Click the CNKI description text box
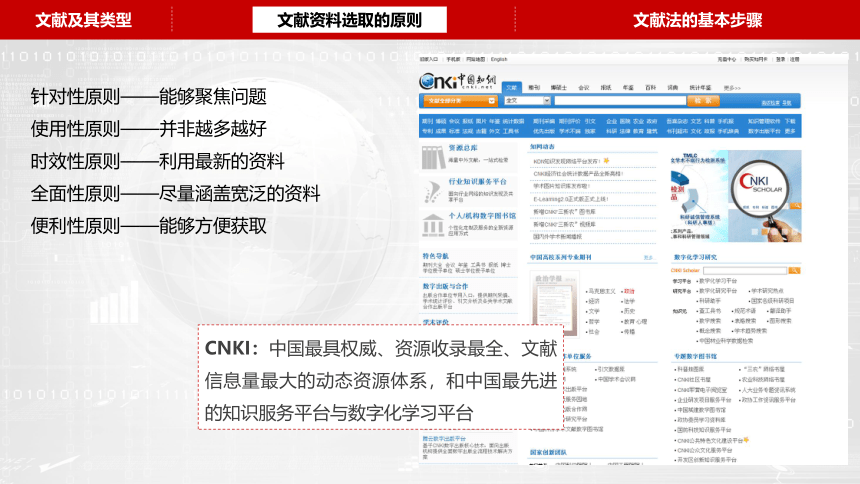This screenshot has width=860, height=484. click(x=381, y=377)
